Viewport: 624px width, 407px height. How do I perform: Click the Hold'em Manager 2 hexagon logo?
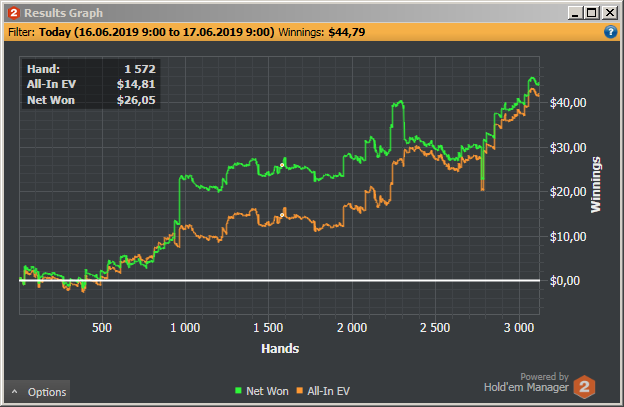[584, 386]
